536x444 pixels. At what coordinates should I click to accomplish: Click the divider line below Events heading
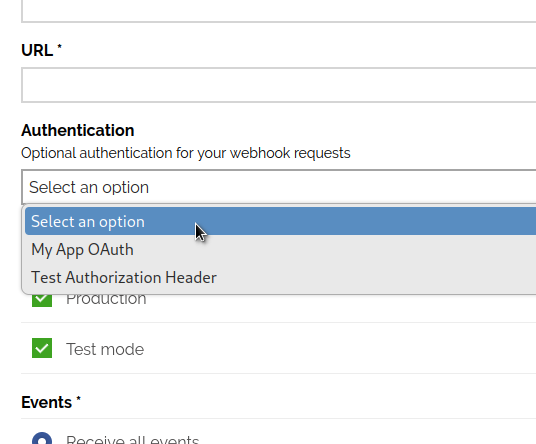[x=279, y=418]
